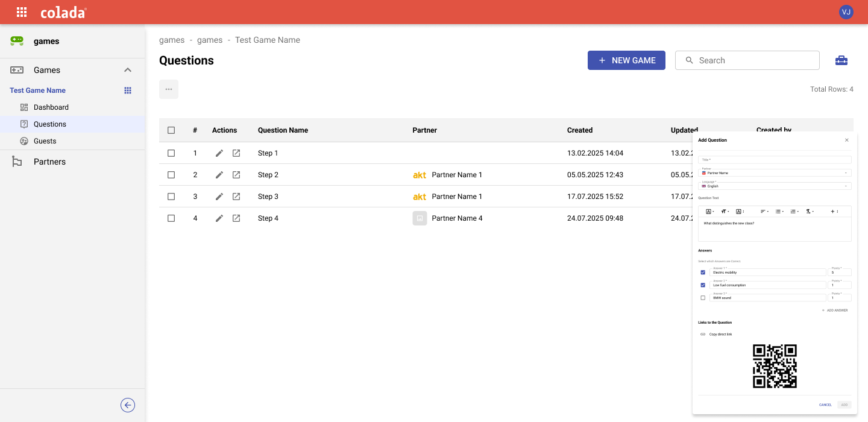Viewport: 868px width, 422px height.
Task: Click ADD ANSWER in the dialog
Action: [835, 310]
